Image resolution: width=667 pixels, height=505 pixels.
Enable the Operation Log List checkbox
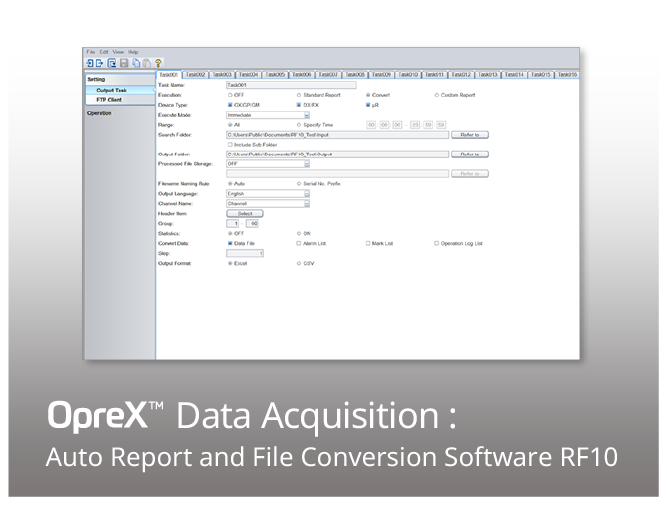tap(436, 244)
